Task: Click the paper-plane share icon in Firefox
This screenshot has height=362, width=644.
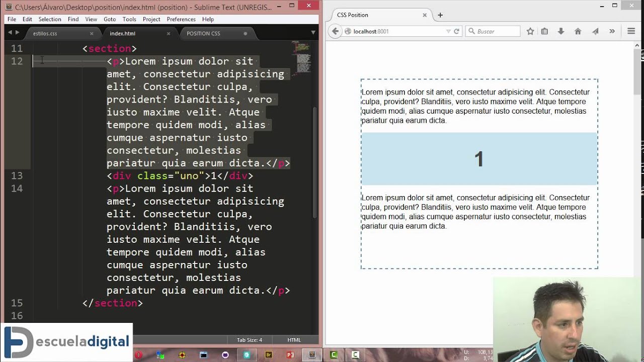Action: 595,31
